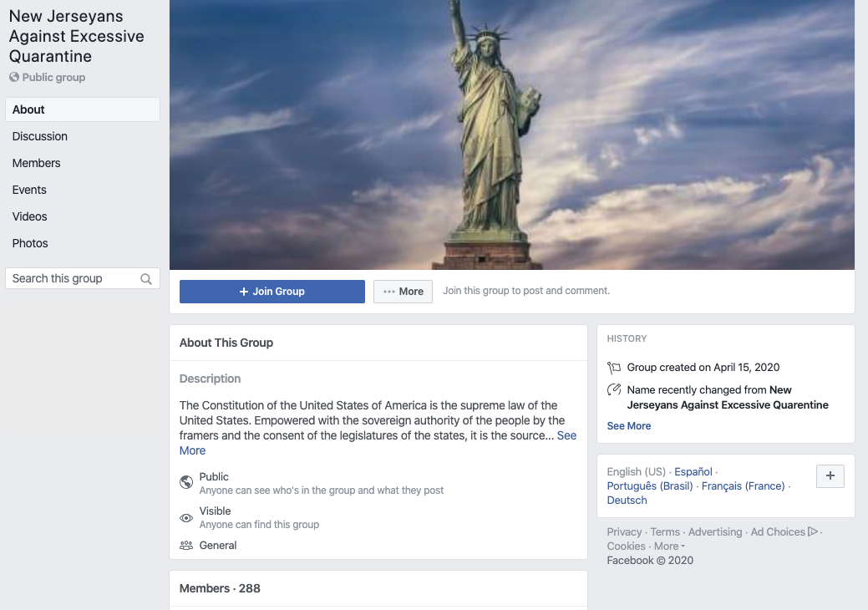The height and width of the screenshot is (610, 868).
Task: Click the pencil icon beside name change history
Action: (x=613, y=390)
